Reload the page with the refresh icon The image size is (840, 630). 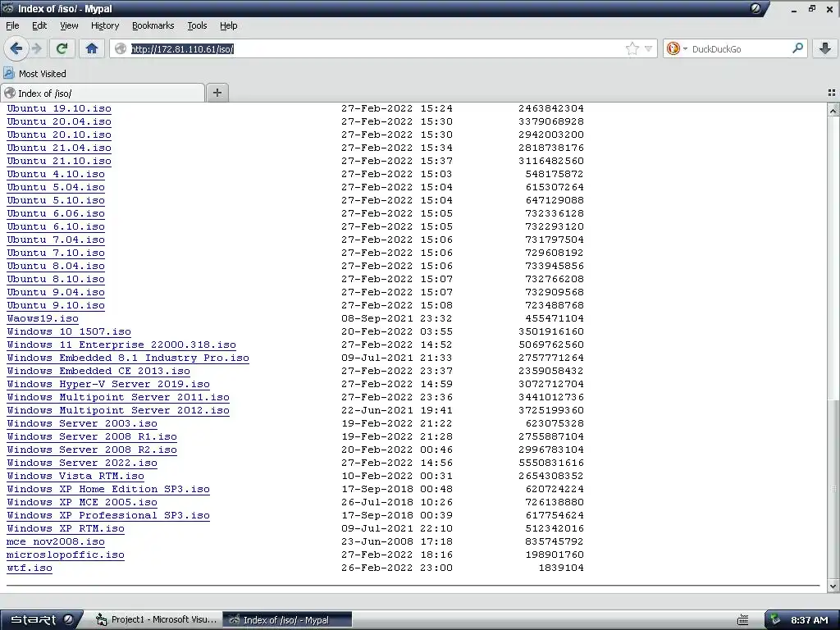pos(62,48)
